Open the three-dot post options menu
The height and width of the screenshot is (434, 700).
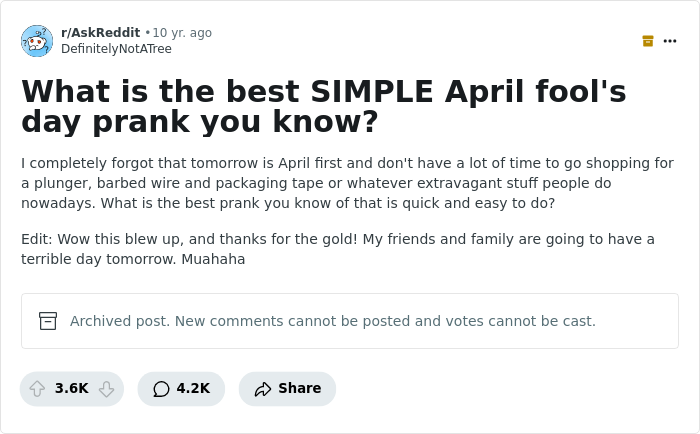(670, 41)
